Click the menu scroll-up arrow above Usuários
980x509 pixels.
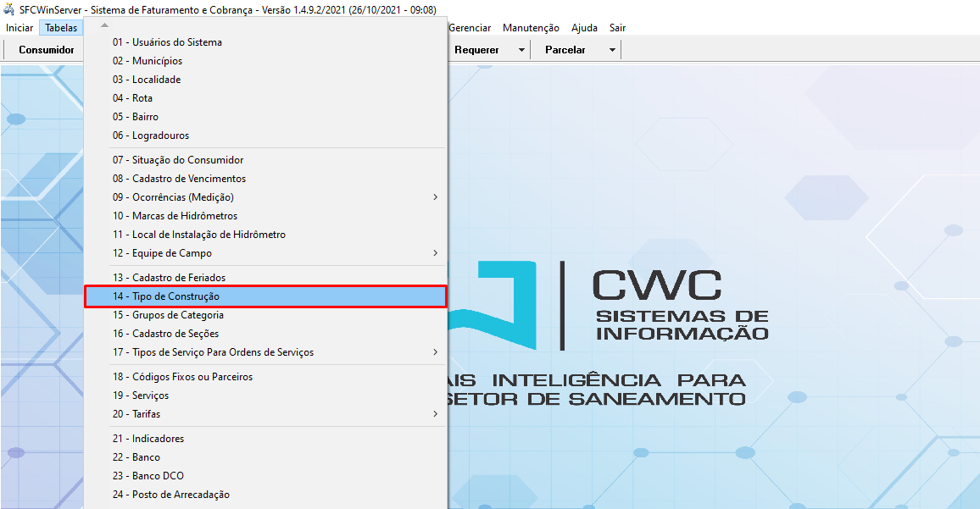click(104, 25)
